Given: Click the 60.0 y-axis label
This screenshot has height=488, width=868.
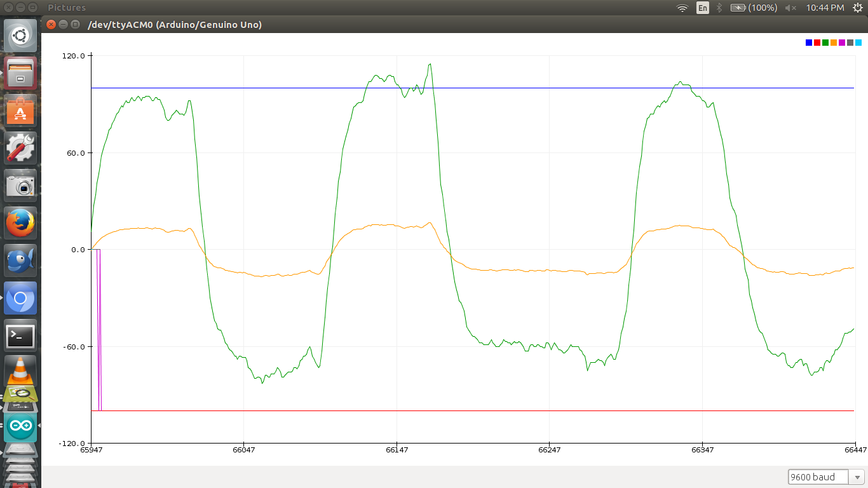Looking at the screenshot, I should coord(76,153).
